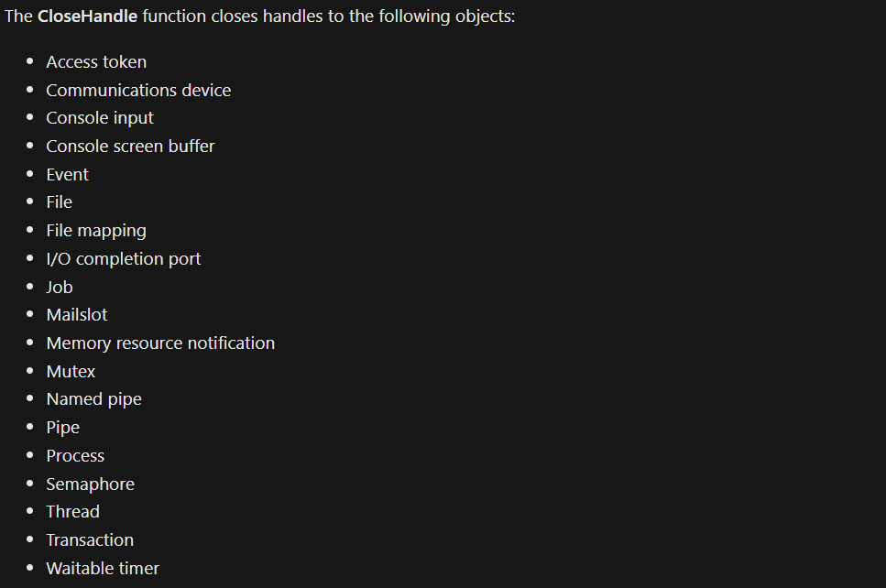Click I/O completion port item
This screenshot has width=886, height=588.
coord(124,258)
